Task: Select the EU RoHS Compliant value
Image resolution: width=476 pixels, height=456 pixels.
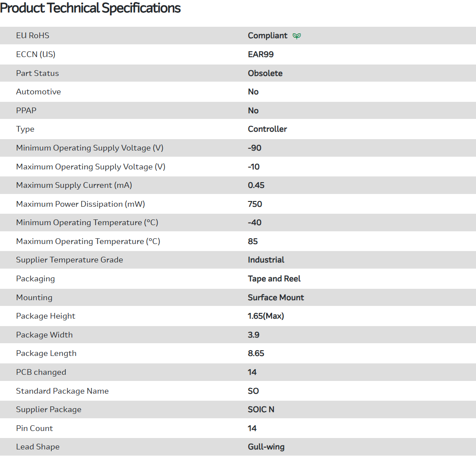Action: [268, 36]
